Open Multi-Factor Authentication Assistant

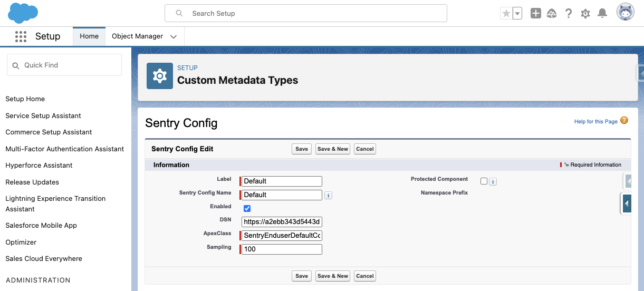(x=65, y=149)
